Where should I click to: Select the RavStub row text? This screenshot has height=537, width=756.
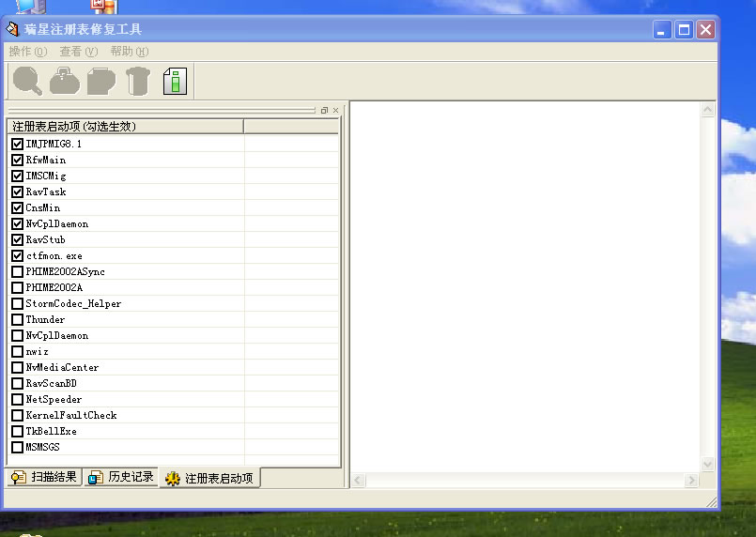(45, 239)
